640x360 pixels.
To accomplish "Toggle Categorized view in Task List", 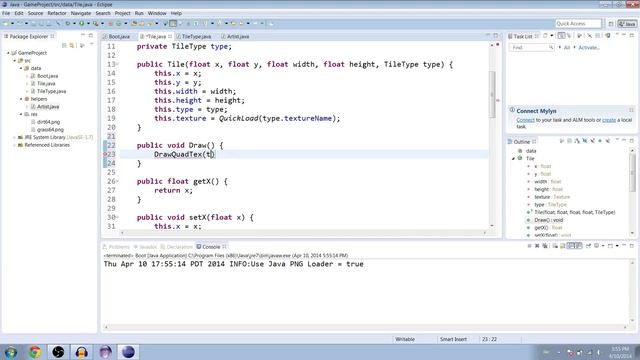I will coord(562,36).
